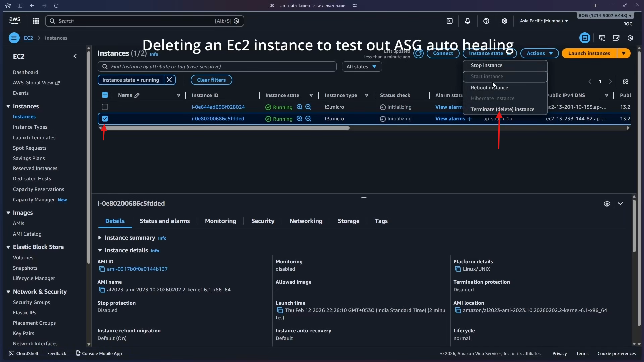Collapse the Instance details section

tap(100, 250)
